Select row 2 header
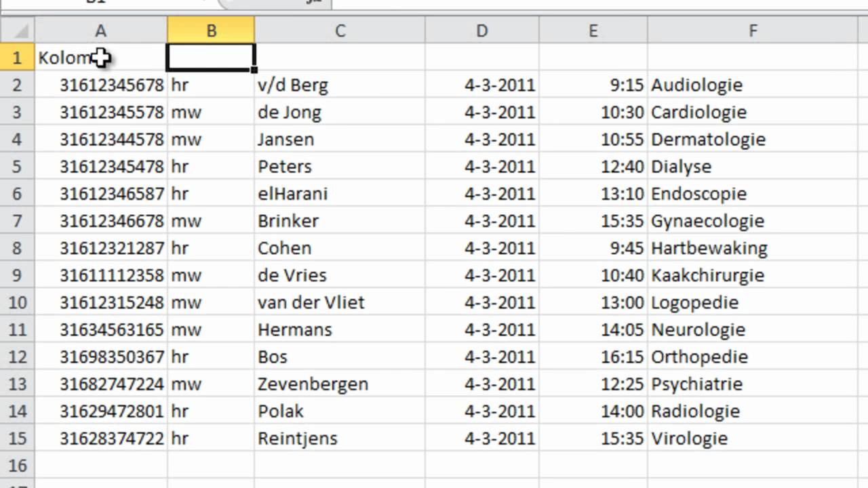This screenshot has height=488, width=868. [x=17, y=85]
